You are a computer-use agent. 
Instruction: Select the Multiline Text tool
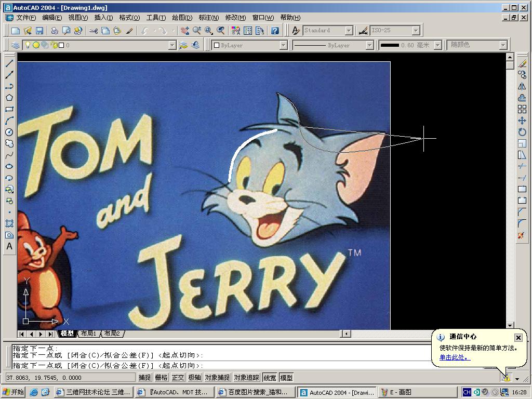pyautogui.click(x=9, y=246)
